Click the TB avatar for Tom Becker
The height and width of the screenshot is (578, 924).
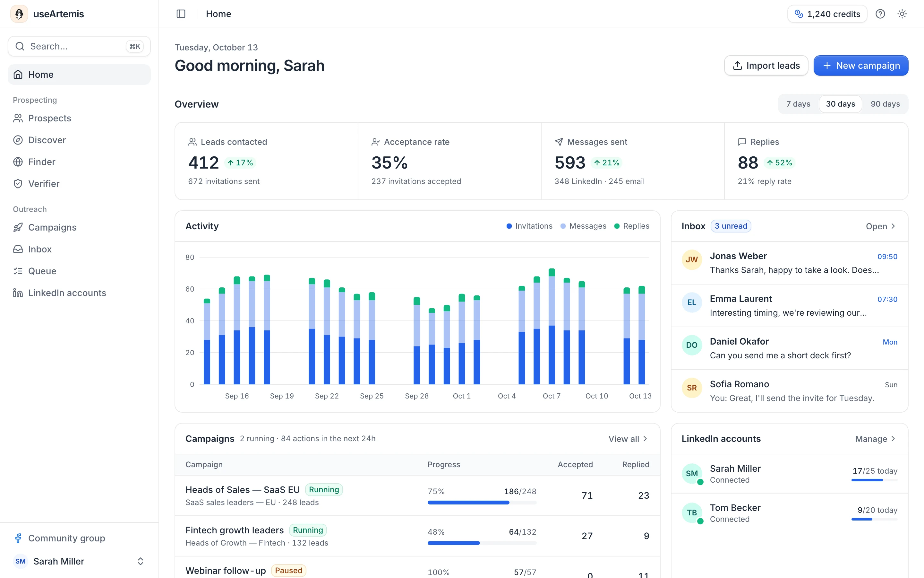[691, 512]
